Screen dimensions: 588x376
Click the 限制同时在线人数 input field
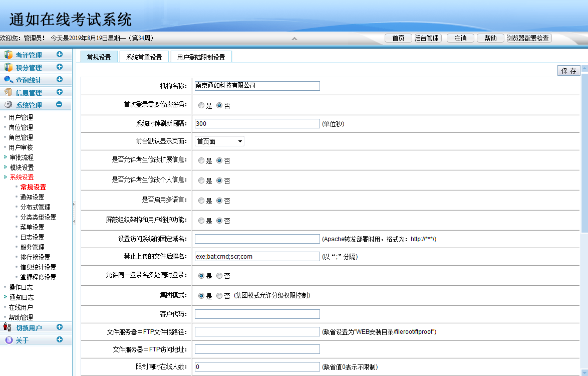point(257,366)
